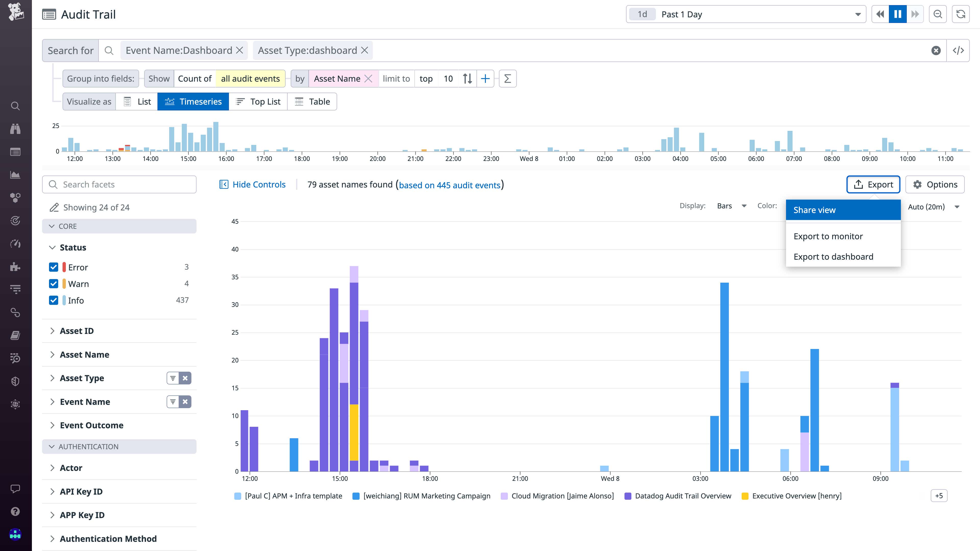The height and width of the screenshot is (551, 980).
Task: Toggle the Info status checkbox
Action: click(x=54, y=300)
